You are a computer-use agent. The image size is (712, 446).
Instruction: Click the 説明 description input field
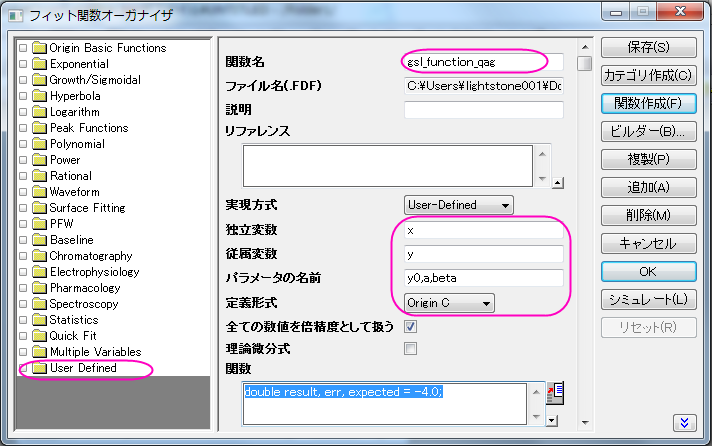[484, 110]
